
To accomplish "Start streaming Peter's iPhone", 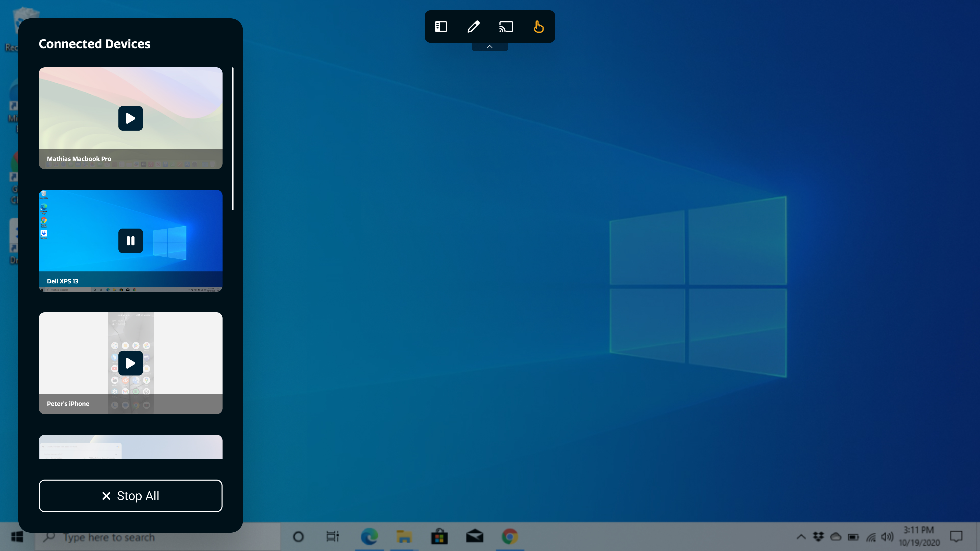I will point(130,363).
